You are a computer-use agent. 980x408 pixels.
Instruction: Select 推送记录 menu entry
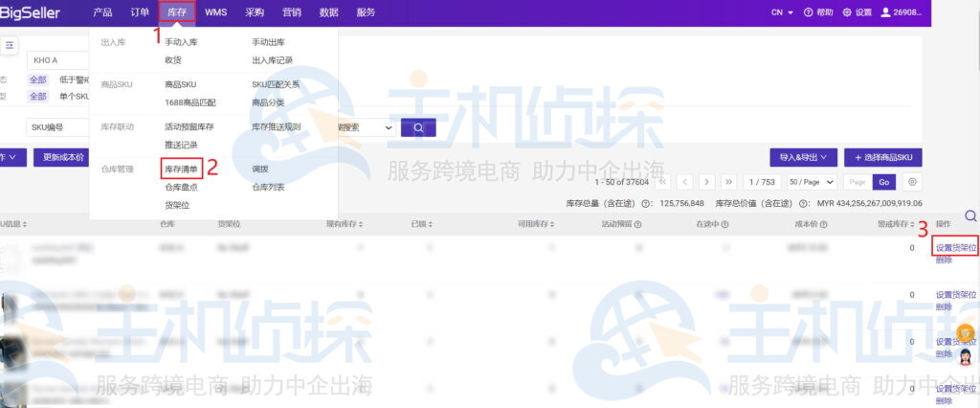point(181,145)
